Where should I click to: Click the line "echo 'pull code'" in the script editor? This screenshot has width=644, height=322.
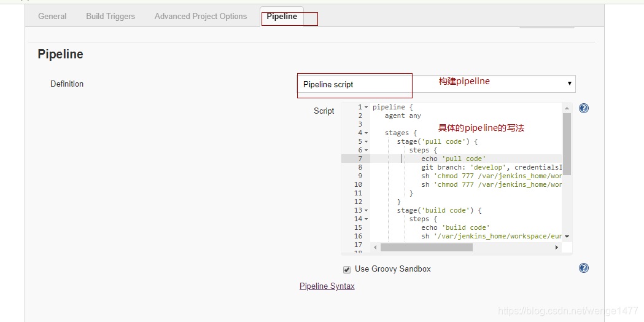pos(454,159)
